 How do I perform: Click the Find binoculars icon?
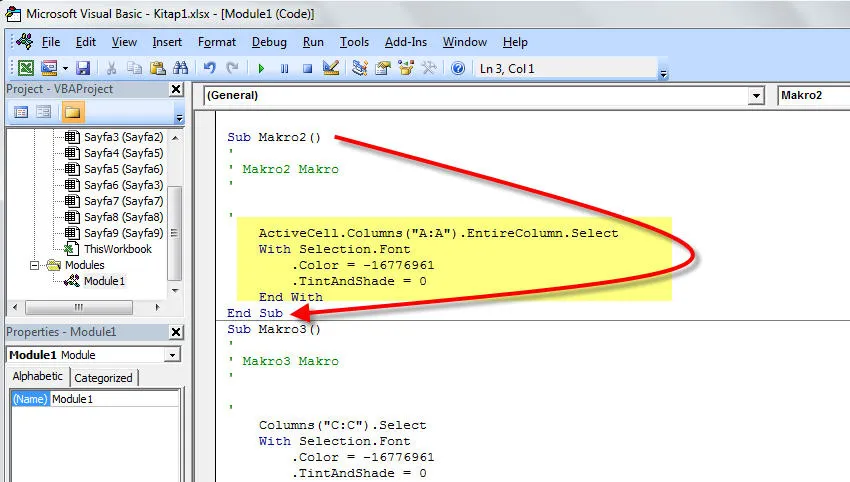181,68
